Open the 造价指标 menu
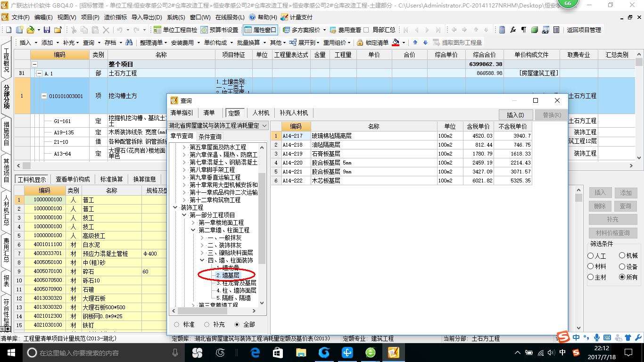This screenshot has height=362, width=644. 116,17
